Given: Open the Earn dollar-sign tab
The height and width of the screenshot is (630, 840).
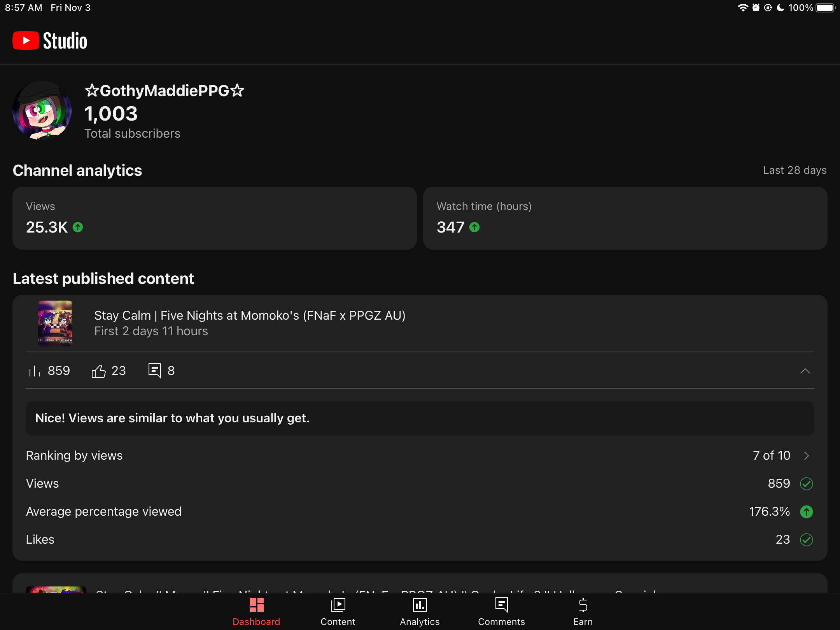Looking at the screenshot, I should click(583, 605).
